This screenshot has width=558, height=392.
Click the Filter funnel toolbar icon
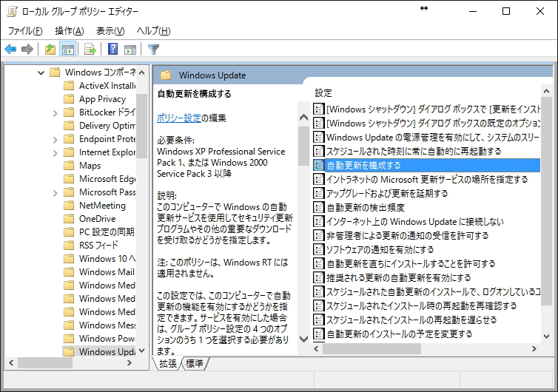coord(153,49)
